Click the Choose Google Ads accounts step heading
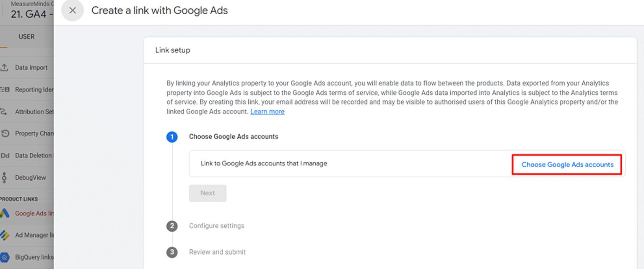The image size is (644, 269). pos(234,136)
